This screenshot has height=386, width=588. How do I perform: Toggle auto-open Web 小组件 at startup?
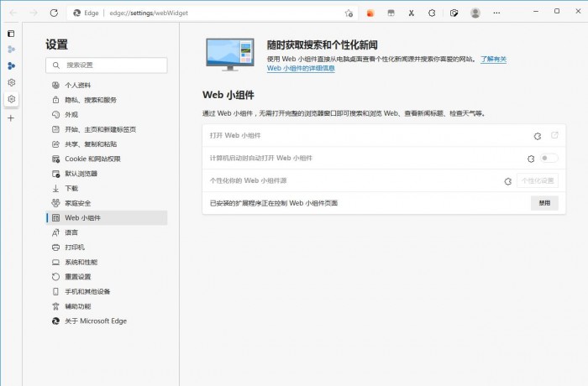point(549,158)
